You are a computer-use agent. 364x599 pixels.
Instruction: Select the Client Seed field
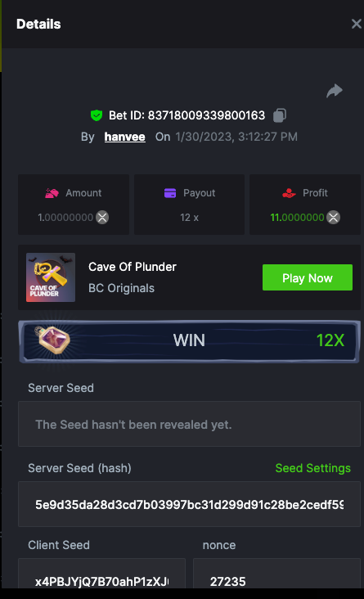pos(101,574)
